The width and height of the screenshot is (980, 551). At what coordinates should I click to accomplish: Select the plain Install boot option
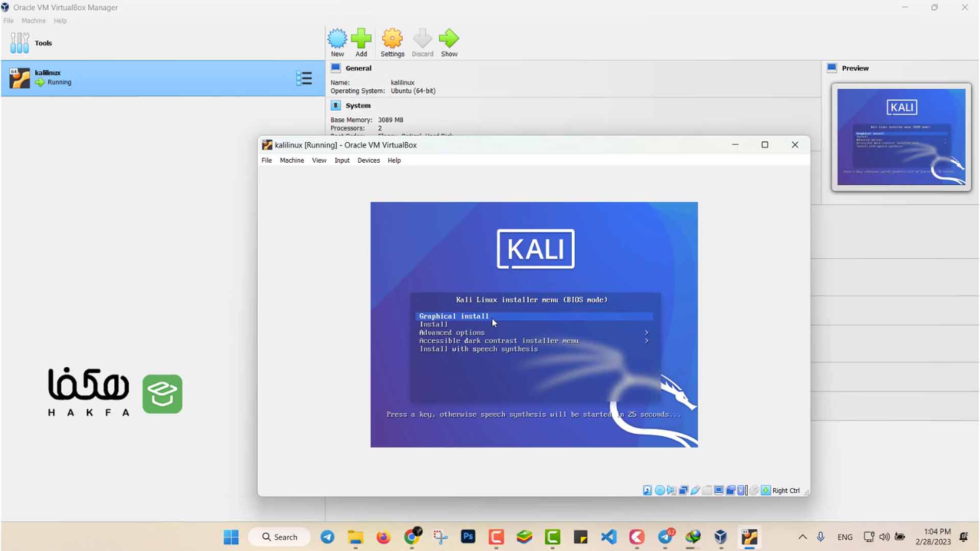click(x=433, y=324)
